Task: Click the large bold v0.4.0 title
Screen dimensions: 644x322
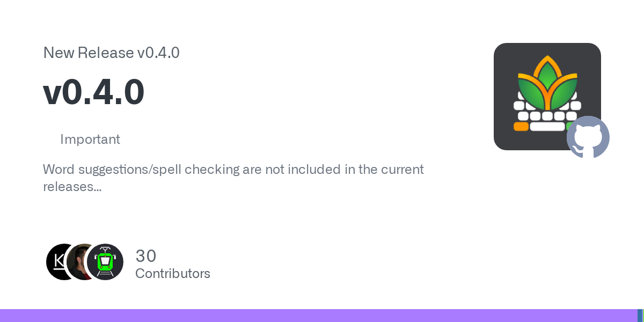Action: [x=93, y=92]
